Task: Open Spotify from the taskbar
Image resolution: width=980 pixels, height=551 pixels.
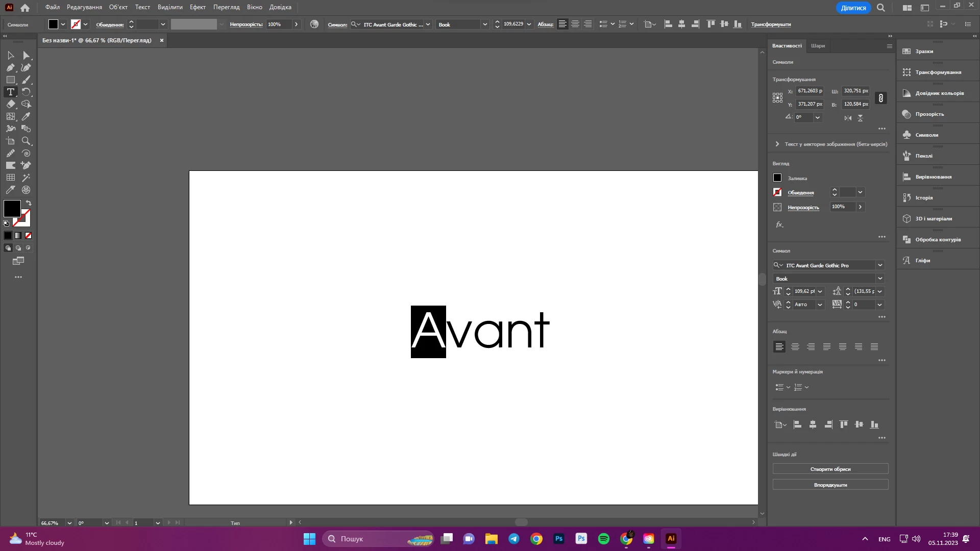Action: [x=604, y=539]
